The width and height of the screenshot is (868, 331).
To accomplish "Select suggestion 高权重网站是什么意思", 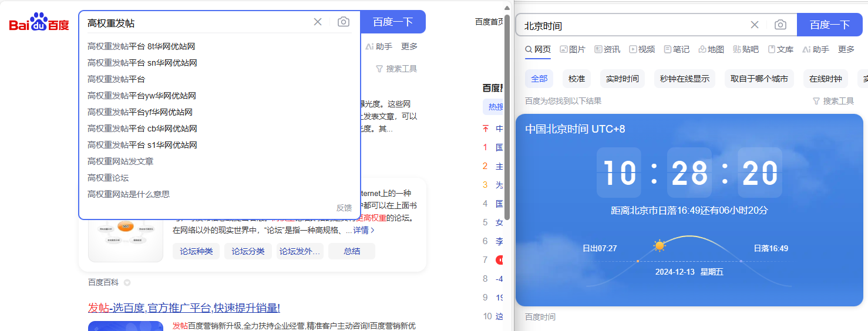I will point(129,194).
